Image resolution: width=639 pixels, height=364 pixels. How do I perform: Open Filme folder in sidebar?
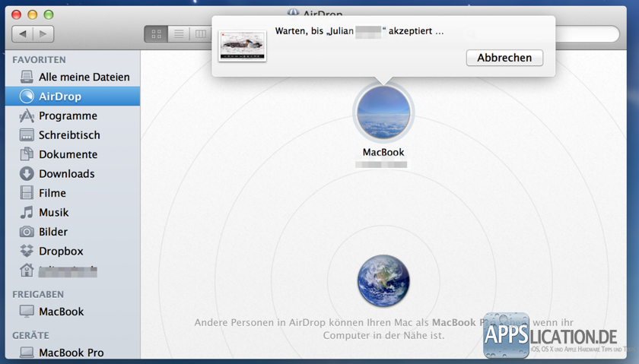pyautogui.click(x=73, y=193)
